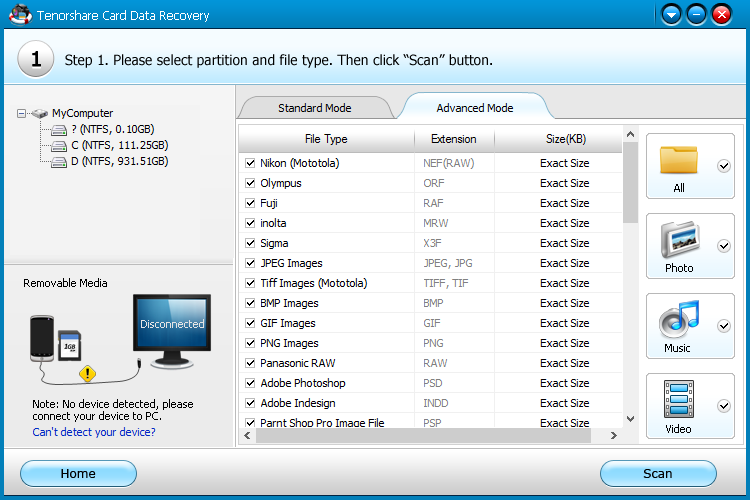The width and height of the screenshot is (750, 500).
Task: Click the All folder icon
Action: point(678,160)
